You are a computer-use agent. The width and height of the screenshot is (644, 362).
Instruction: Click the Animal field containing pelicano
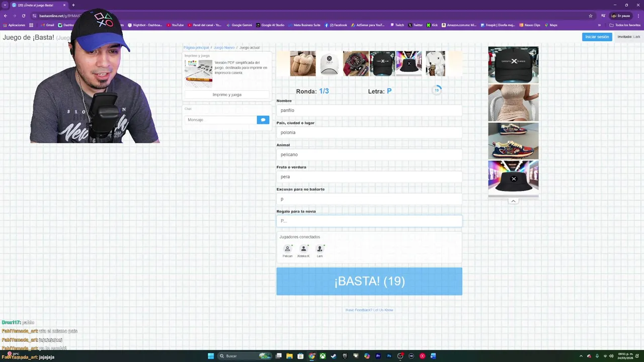369,154
